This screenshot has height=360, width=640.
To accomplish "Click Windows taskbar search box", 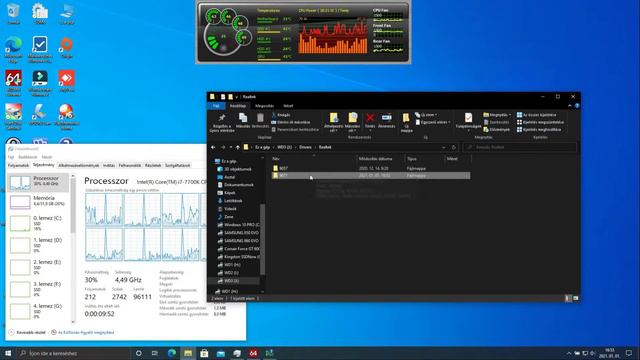I will [x=73, y=353].
